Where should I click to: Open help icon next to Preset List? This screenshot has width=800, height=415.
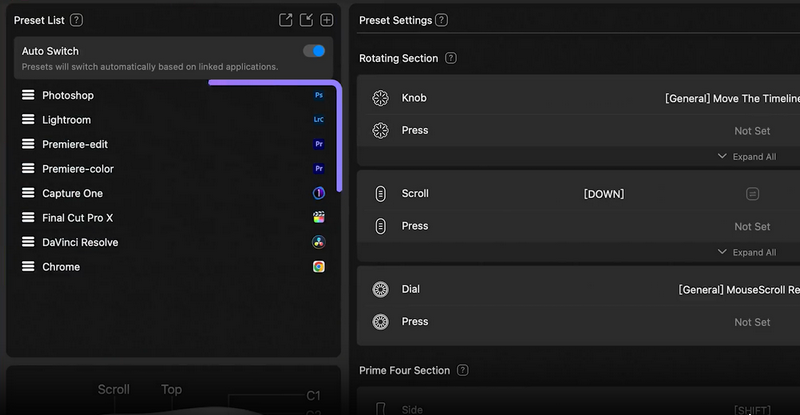point(77,20)
